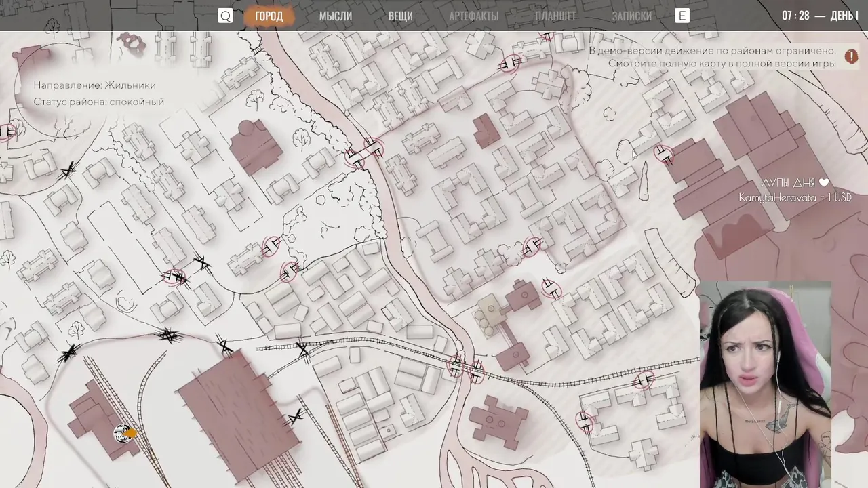Click the small dark L-shaped building in the northern block
The width and height of the screenshot is (868, 488).
point(486,131)
